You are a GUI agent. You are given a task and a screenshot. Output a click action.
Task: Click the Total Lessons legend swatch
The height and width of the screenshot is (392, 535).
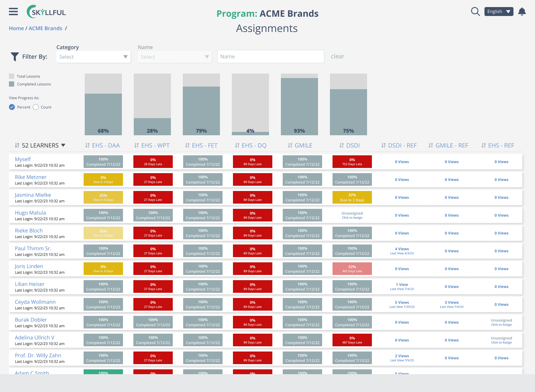(x=12, y=76)
